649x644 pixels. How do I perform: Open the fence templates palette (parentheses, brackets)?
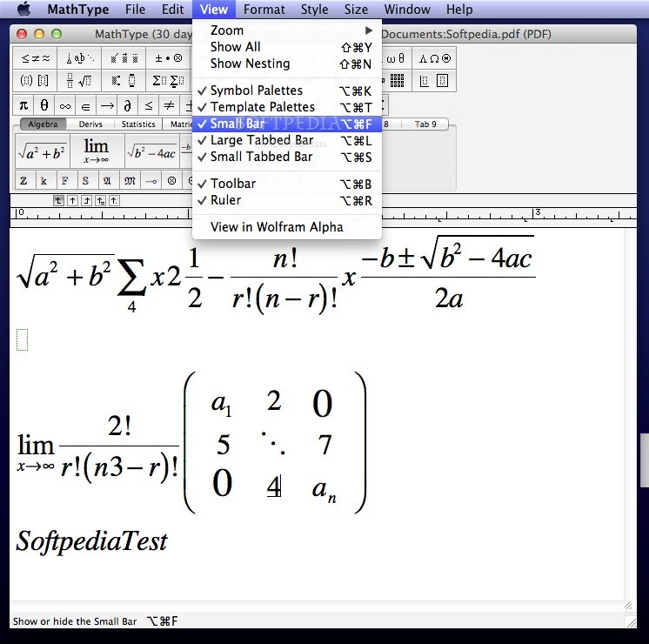tap(35, 80)
